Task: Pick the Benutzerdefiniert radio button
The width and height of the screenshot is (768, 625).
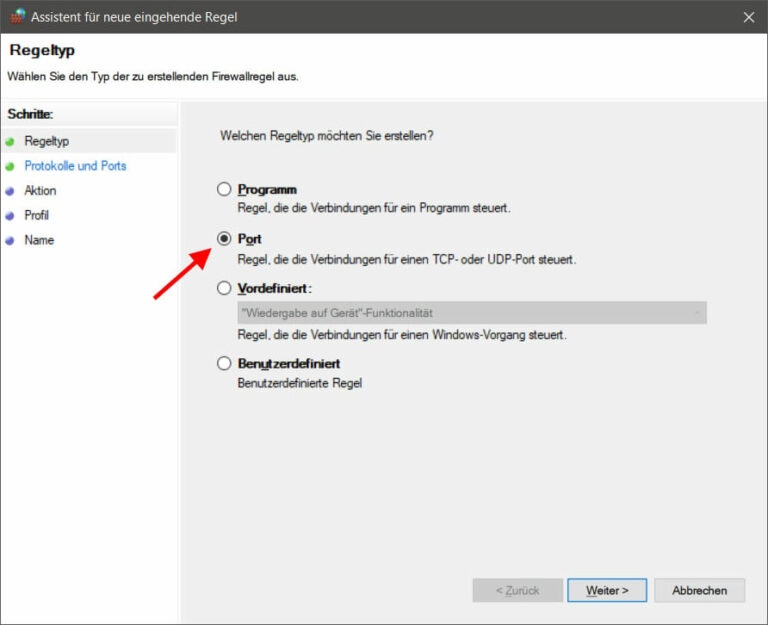Action: [224, 363]
